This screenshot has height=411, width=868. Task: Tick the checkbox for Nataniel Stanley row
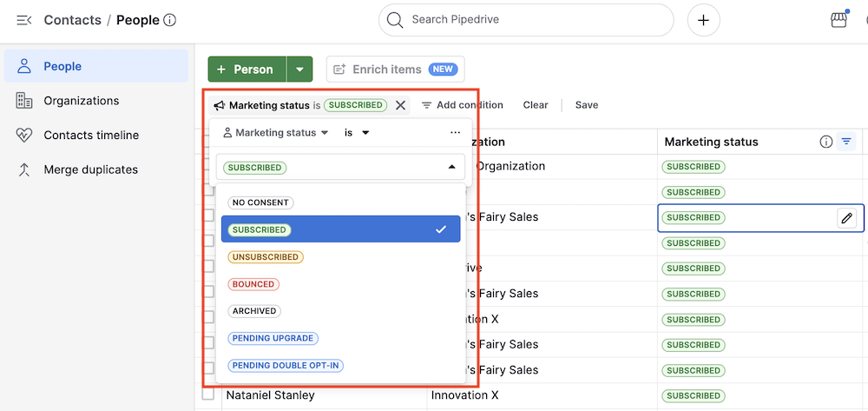click(208, 394)
